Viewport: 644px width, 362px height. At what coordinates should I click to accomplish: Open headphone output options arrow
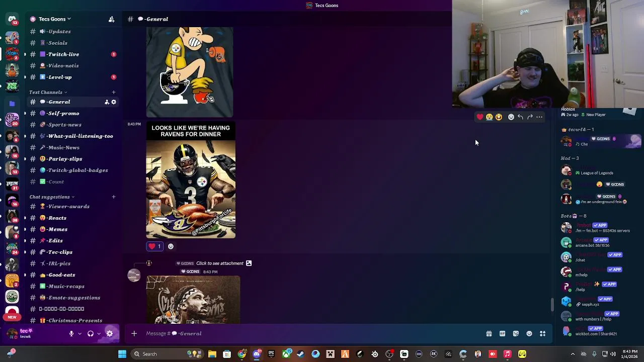tap(99, 333)
